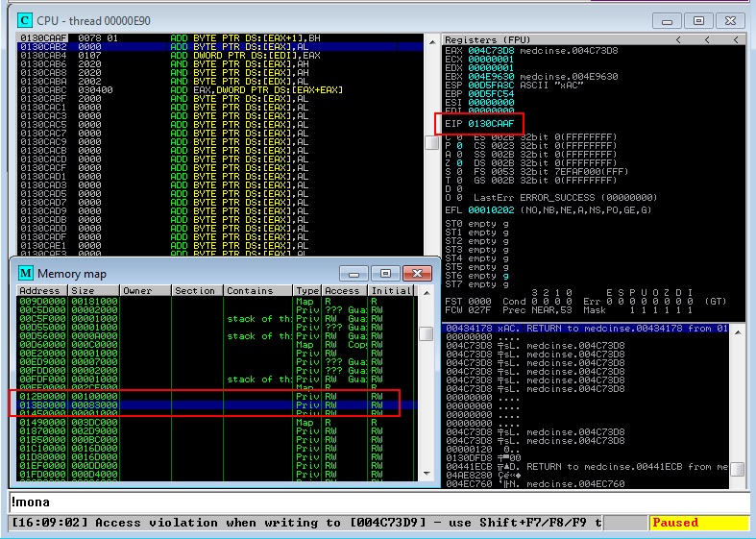This screenshot has height=539, width=756.
Task: Click the CPU window 'C' icon
Action: point(25,20)
